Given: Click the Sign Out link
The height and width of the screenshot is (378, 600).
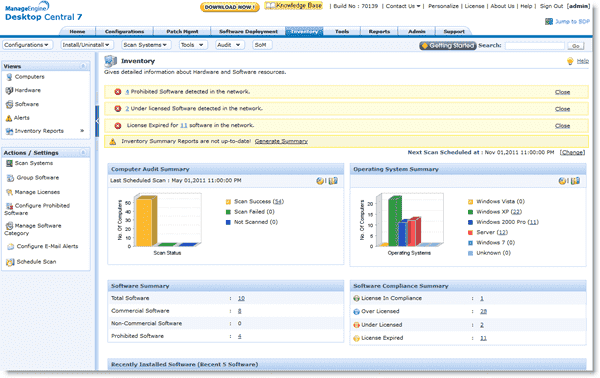Looking at the screenshot, I should pos(551,6).
